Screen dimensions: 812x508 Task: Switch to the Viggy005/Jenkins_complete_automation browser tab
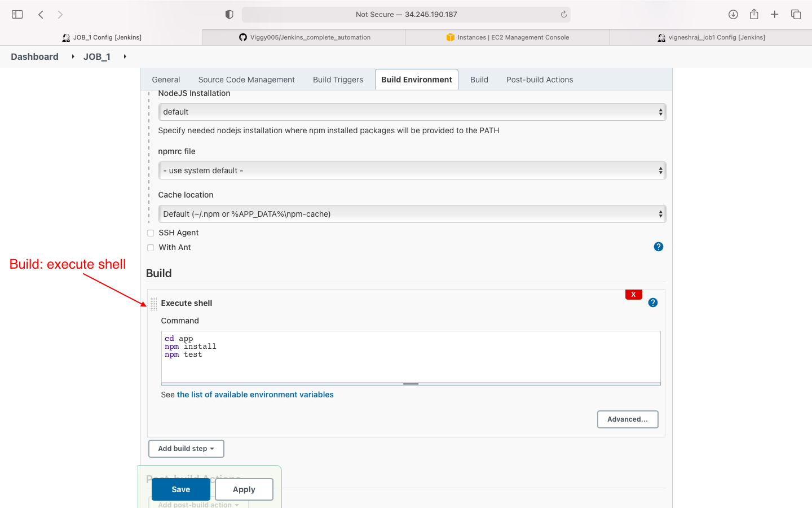304,37
